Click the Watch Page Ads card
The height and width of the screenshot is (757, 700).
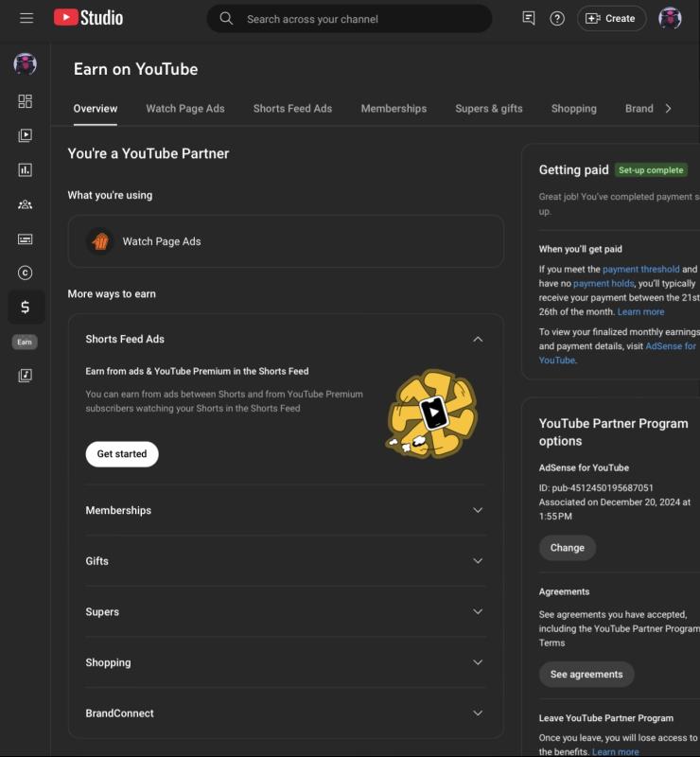pos(286,241)
